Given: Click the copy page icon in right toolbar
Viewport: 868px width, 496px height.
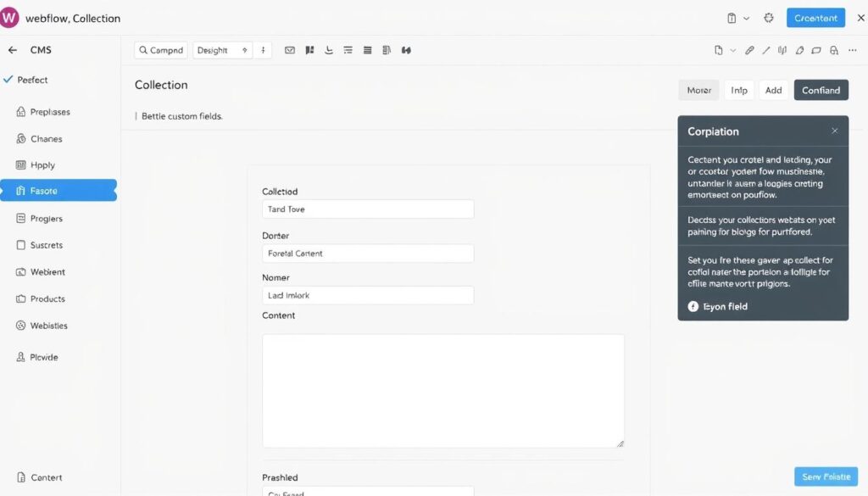Looking at the screenshot, I should [718, 50].
